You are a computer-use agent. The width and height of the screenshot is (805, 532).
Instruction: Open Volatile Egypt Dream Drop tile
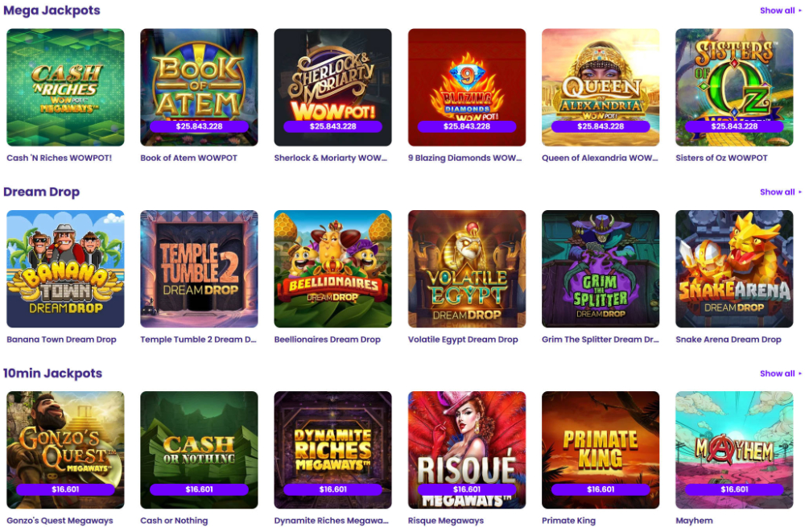click(467, 269)
